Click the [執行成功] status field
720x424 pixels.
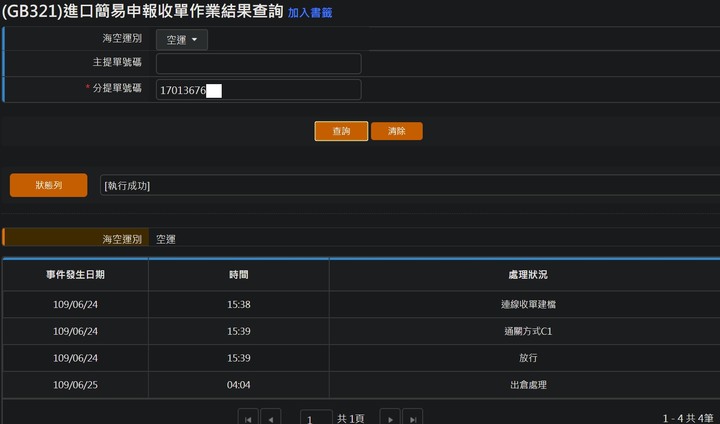coord(410,186)
